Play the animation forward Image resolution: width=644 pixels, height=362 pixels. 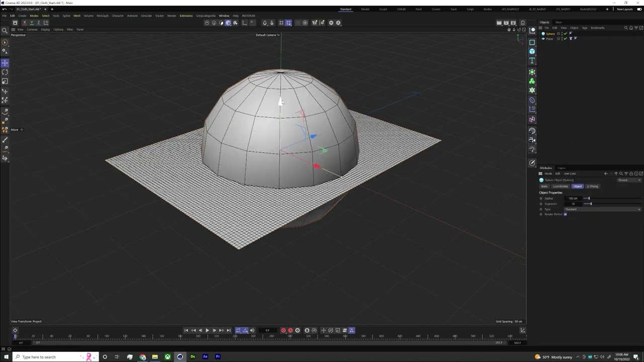pyautogui.click(x=207, y=330)
